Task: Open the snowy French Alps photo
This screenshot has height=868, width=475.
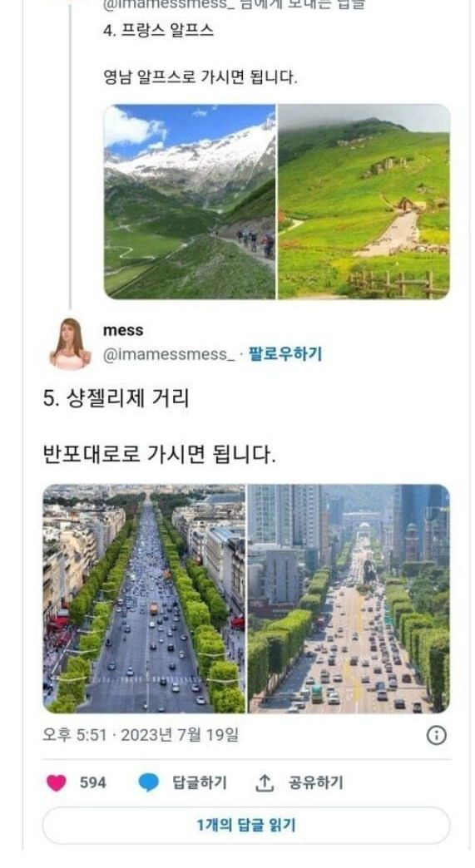Action: [x=190, y=201]
